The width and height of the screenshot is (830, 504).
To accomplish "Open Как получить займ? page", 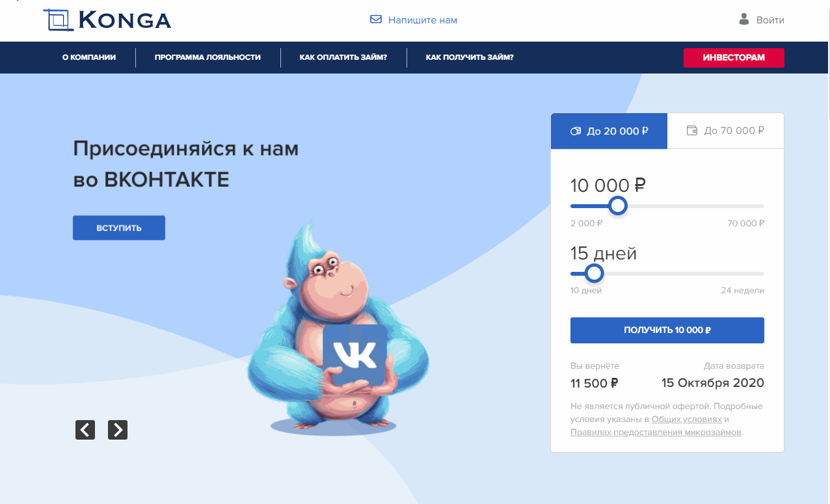I will [470, 57].
